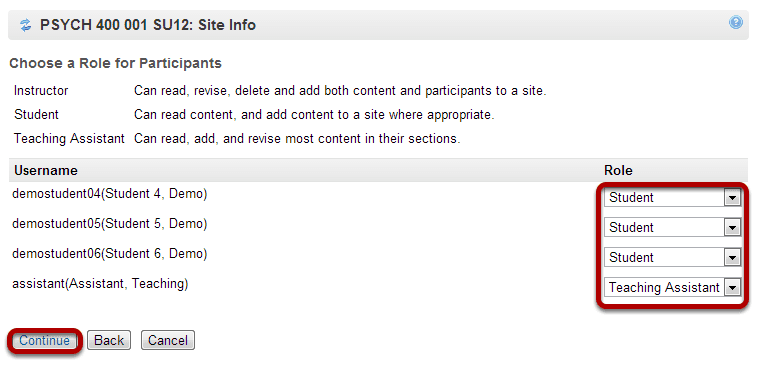Cancel adding participants

tap(167, 340)
